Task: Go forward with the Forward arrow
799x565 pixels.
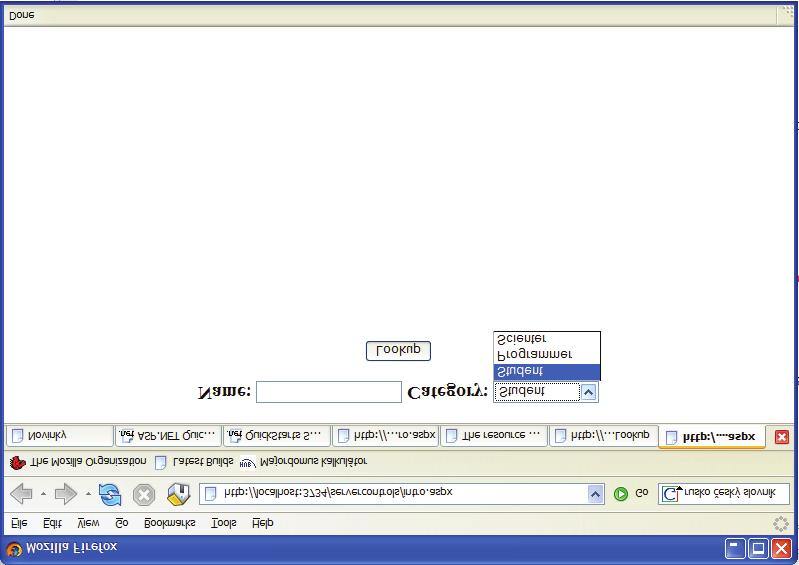Action: click(x=66, y=494)
